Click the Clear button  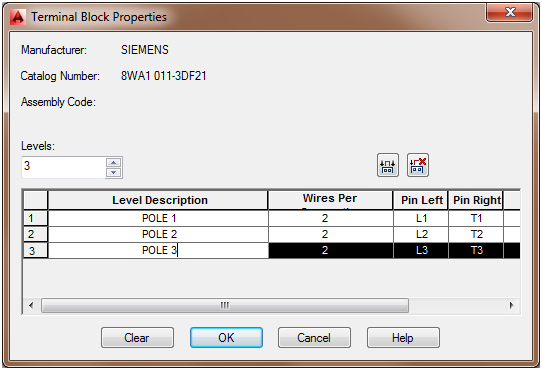tap(137, 337)
